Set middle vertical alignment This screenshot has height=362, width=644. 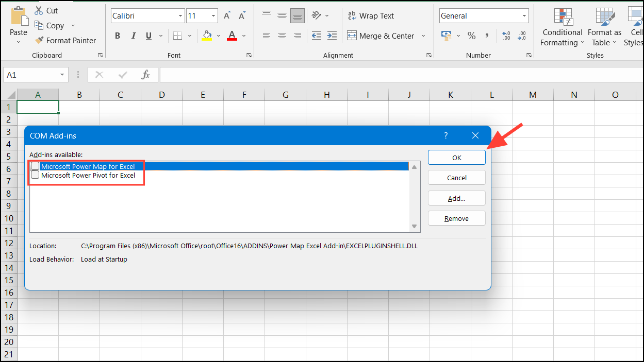[282, 15]
